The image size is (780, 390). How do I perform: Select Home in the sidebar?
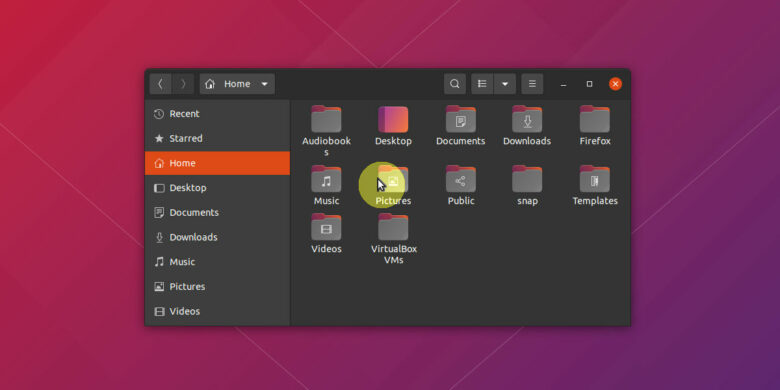pyautogui.click(x=217, y=163)
